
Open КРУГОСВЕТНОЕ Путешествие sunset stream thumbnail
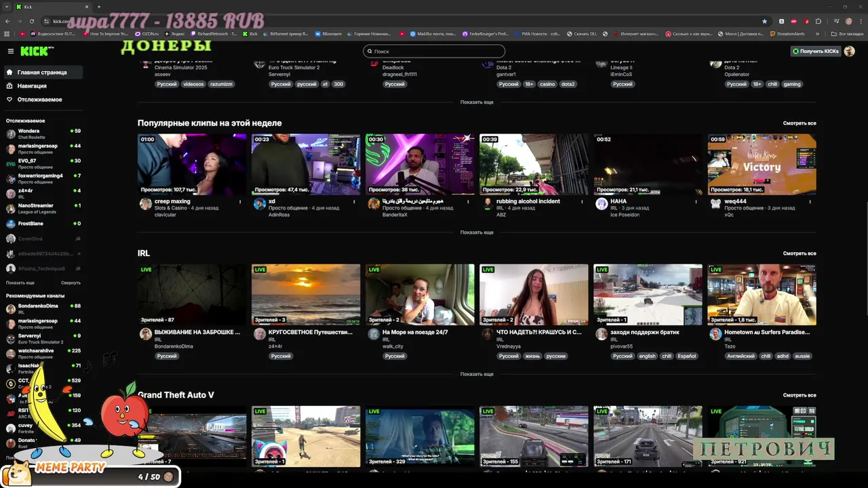(306, 295)
